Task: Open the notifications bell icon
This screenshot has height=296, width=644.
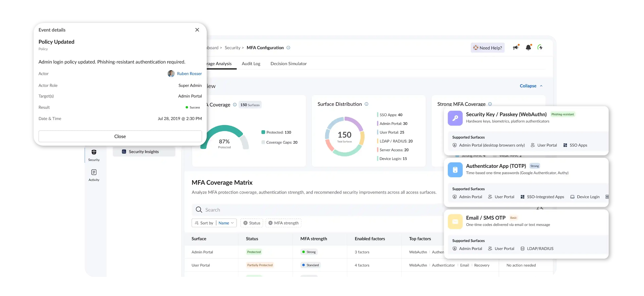Action: click(528, 47)
